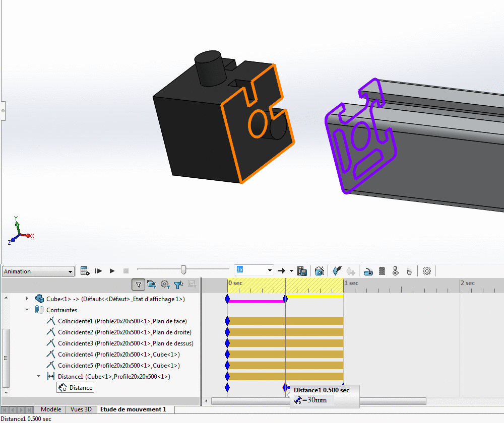Viewport: 504px width, 423px height.
Task: Toggle the Filter Selected funnel-cursor icon
Action: click(178, 285)
